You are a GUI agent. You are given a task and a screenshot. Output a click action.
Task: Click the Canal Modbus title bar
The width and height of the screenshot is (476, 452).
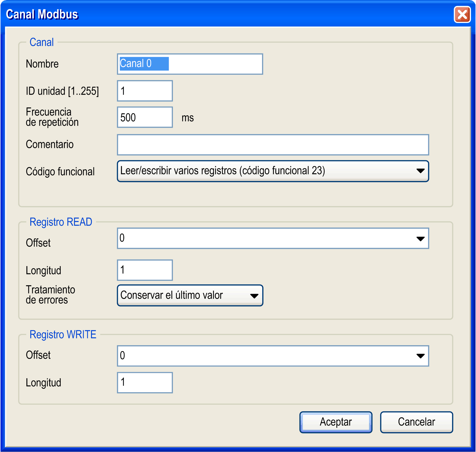(x=155, y=15)
